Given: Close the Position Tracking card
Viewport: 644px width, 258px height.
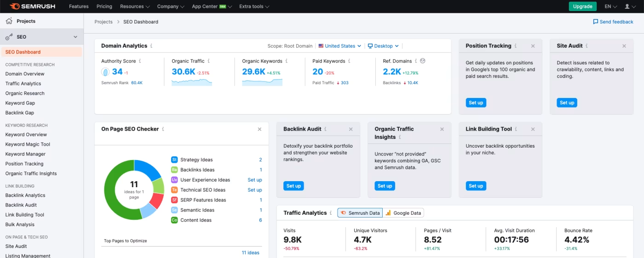Looking at the screenshot, I should pyautogui.click(x=533, y=46).
